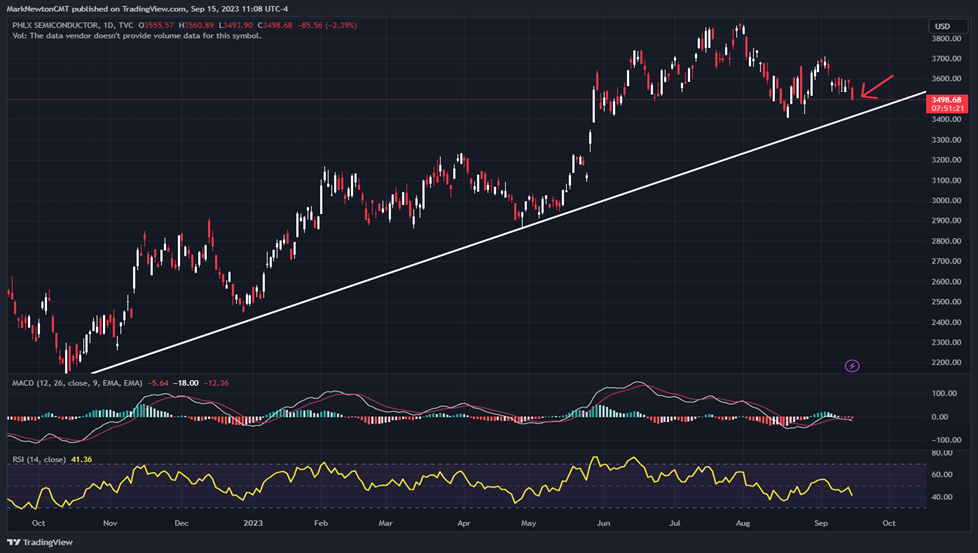Image resolution: width=978 pixels, height=553 pixels.
Task: Click the red 3498.68 current price label
Action: (x=947, y=100)
